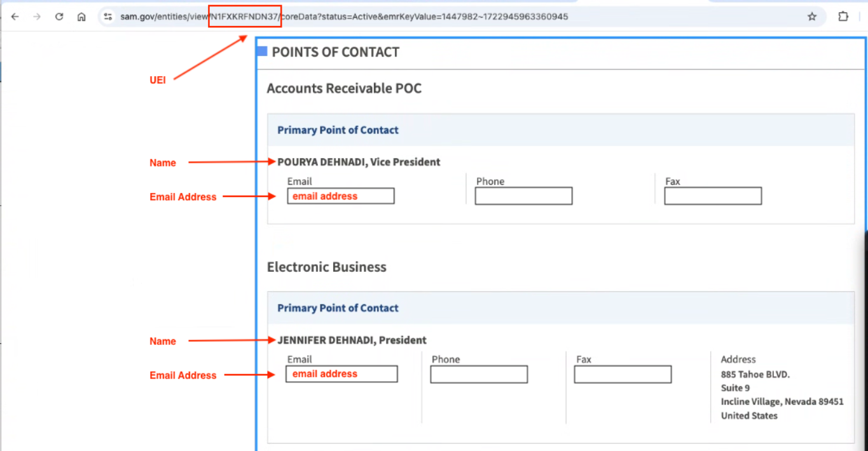Bookmark the page with the star icon

812,17
